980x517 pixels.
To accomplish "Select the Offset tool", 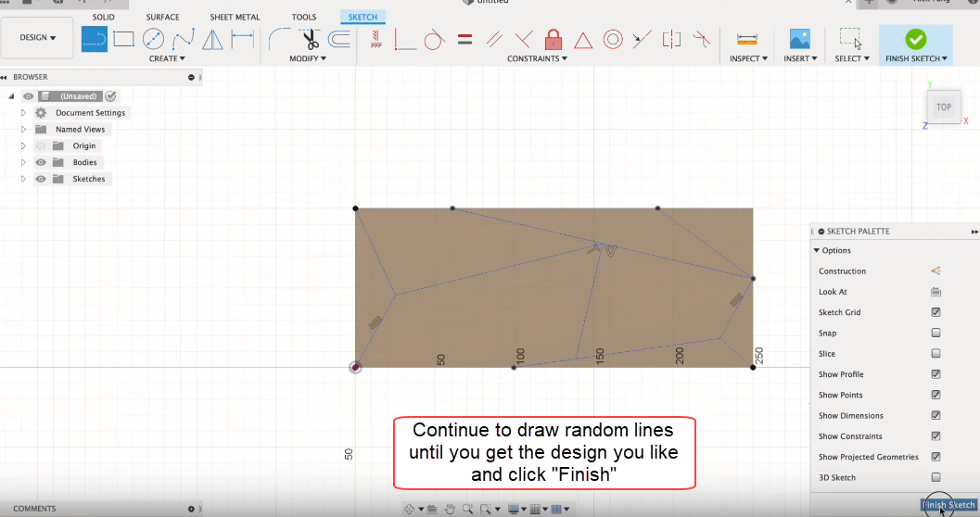I will pyautogui.click(x=339, y=39).
